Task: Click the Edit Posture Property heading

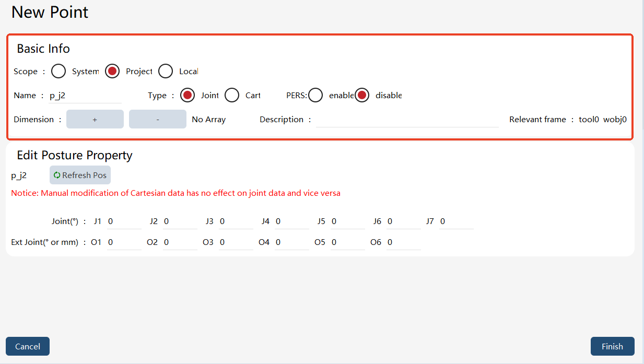Action: (x=75, y=156)
